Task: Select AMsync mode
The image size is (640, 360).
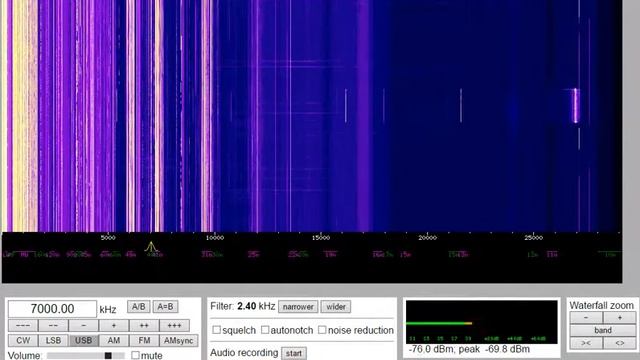Action: click(178, 340)
